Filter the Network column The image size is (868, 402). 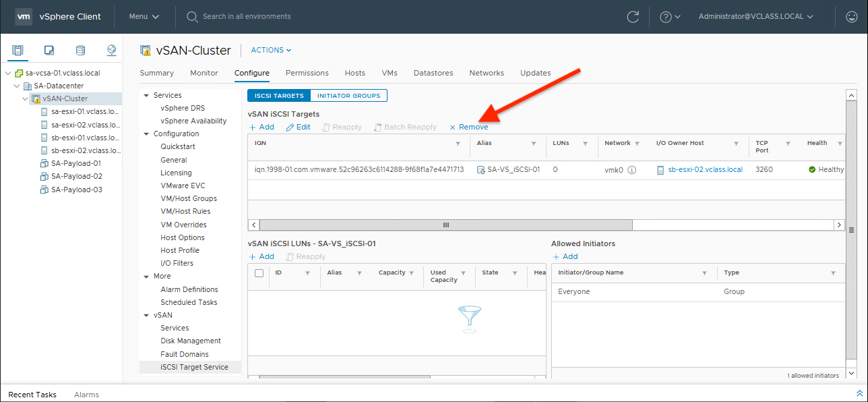tap(638, 144)
